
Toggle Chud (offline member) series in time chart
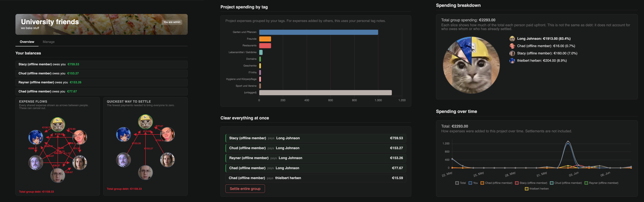[552, 183]
